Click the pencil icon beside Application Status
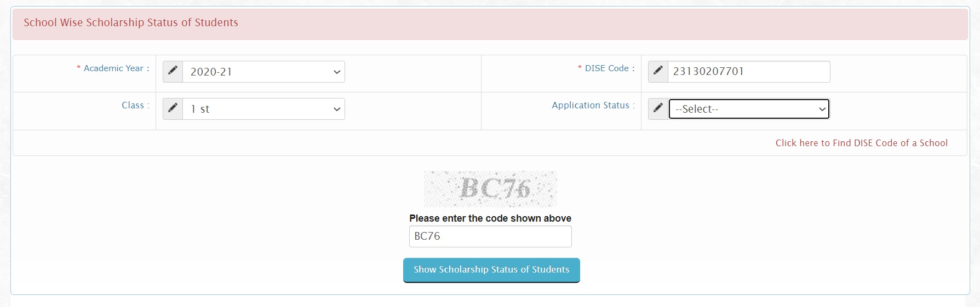The width and height of the screenshot is (980, 307). click(658, 108)
